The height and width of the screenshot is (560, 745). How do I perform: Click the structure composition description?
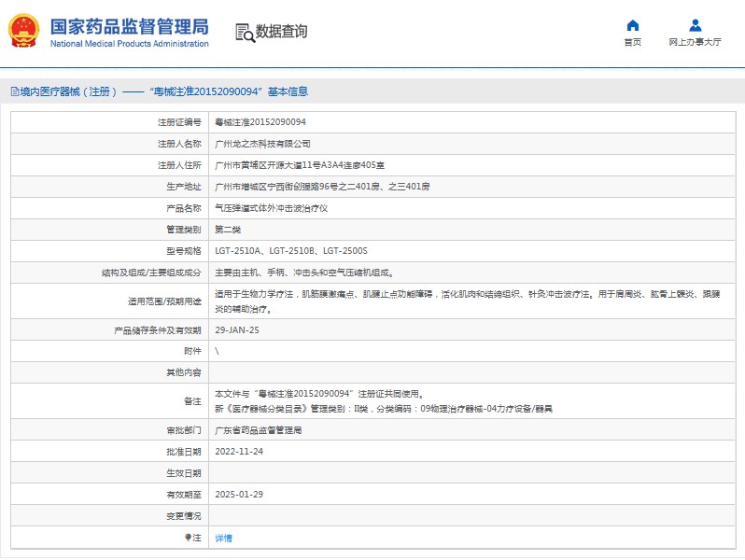click(x=304, y=273)
